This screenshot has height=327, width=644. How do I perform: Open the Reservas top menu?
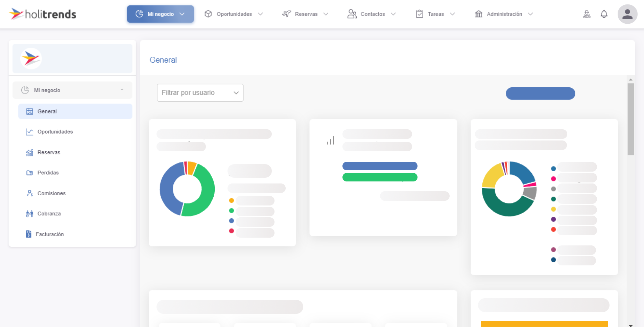[x=305, y=14]
